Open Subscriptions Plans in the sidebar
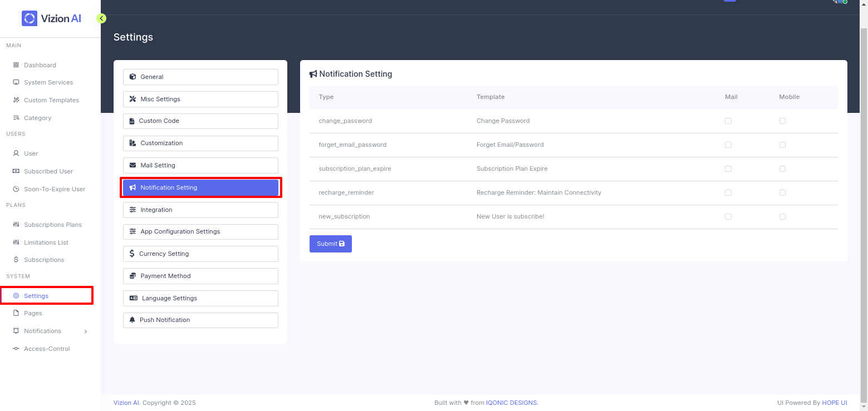Screen dimensions: 868x411 click(52, 225)
